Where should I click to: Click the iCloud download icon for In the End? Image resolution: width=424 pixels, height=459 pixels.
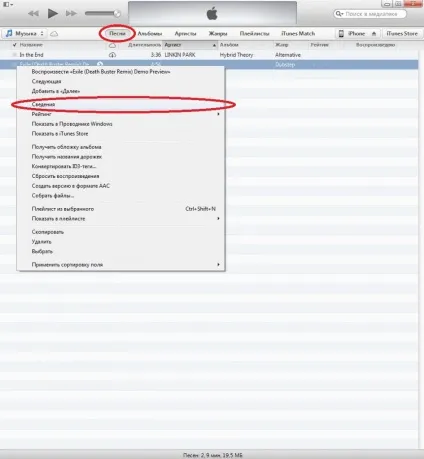pyautogui.click(x=112, y=55)
